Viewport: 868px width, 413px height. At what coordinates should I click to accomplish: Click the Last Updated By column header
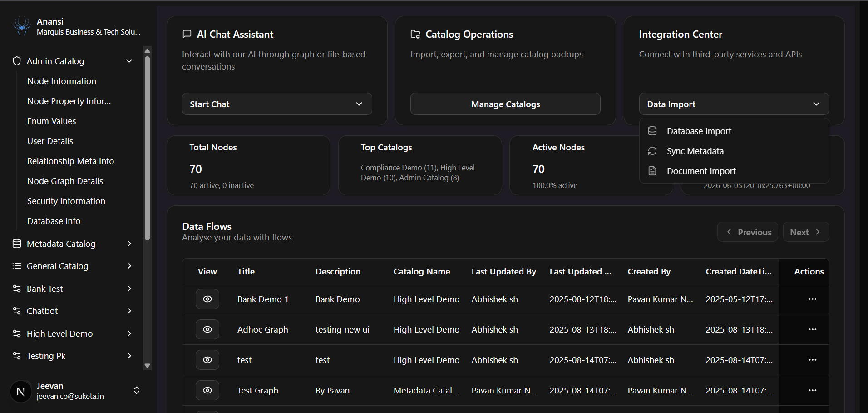coord(504,271)
